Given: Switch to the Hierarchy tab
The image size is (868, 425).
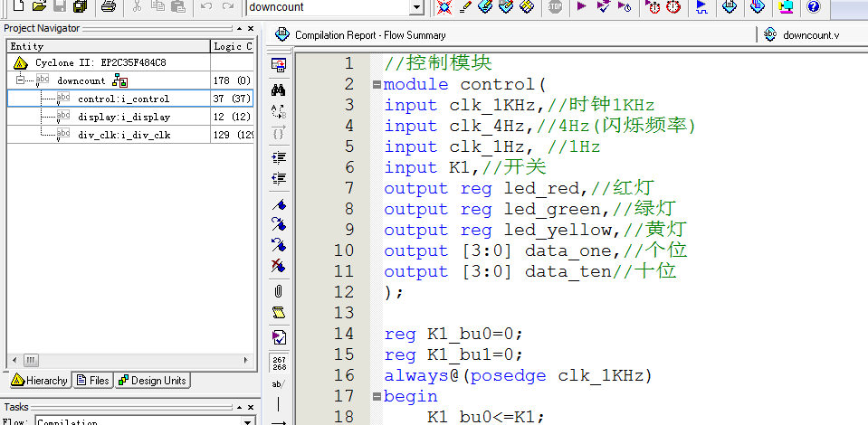Looking at the screenshot, I should tap(39, 380).
